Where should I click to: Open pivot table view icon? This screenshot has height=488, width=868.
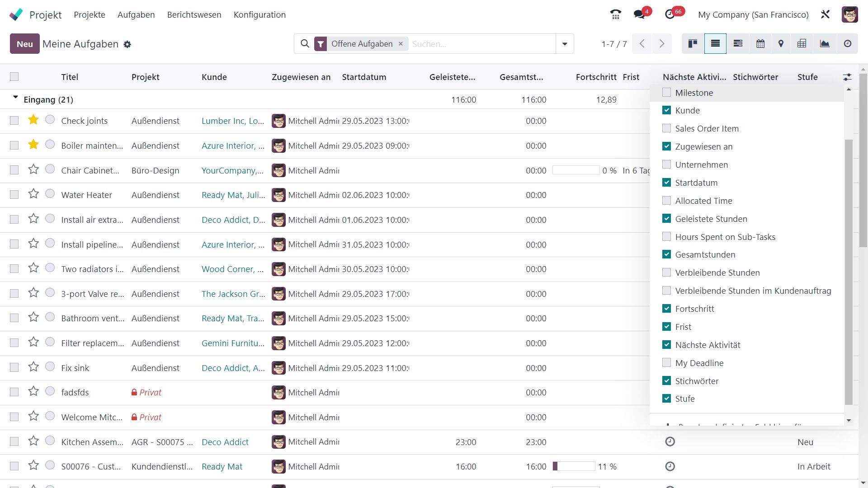(802, 44)
